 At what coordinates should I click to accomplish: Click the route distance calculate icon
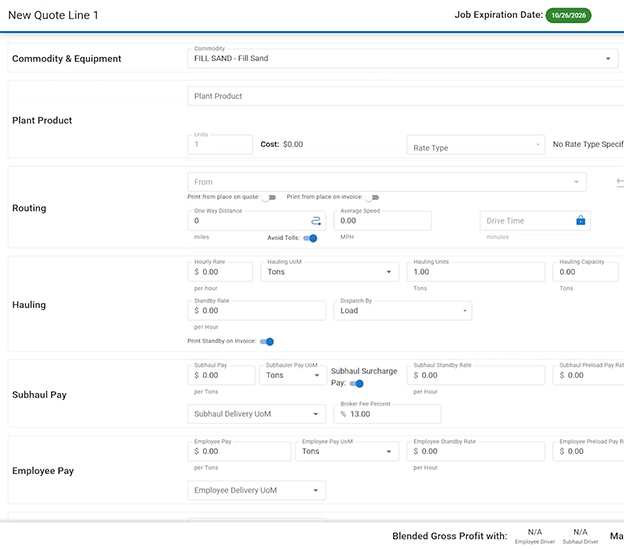[x=316, y=221]
